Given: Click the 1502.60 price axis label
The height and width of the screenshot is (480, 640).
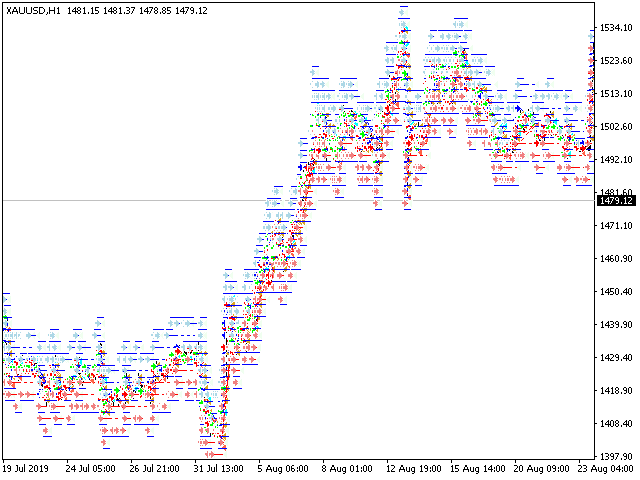Looking at the screenshot, I should click(616, 127).
